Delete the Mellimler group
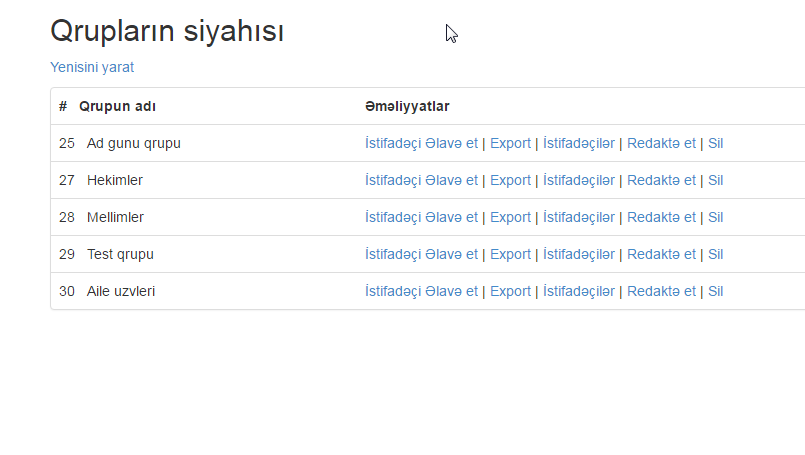805x455 pixels. coord(715,217)
